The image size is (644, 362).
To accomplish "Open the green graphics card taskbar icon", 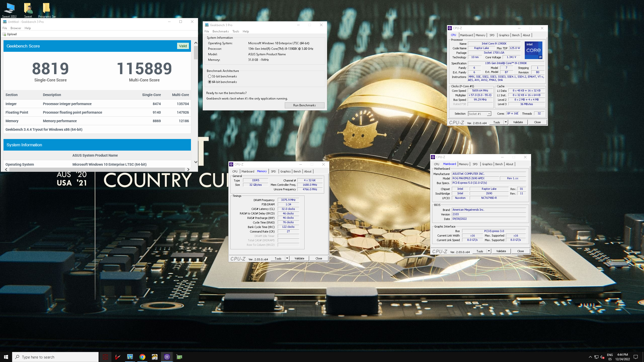I will pos(179,357).
